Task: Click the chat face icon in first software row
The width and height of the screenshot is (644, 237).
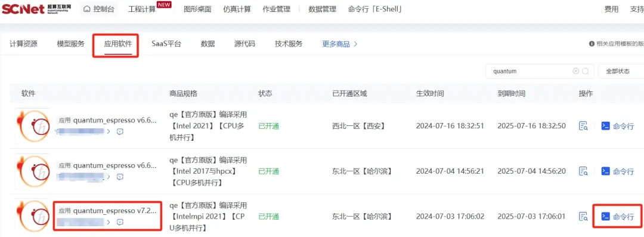Action: tap(120, 132)
